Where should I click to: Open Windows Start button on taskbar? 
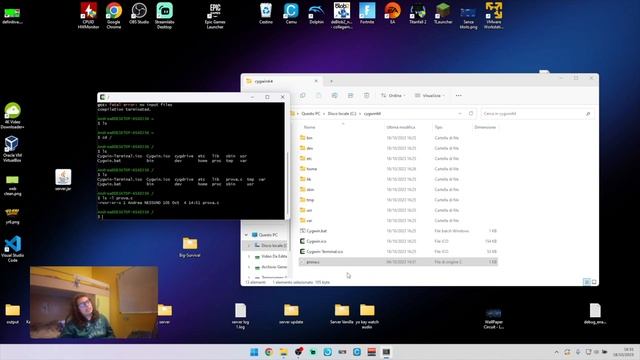tap(254, 352)
